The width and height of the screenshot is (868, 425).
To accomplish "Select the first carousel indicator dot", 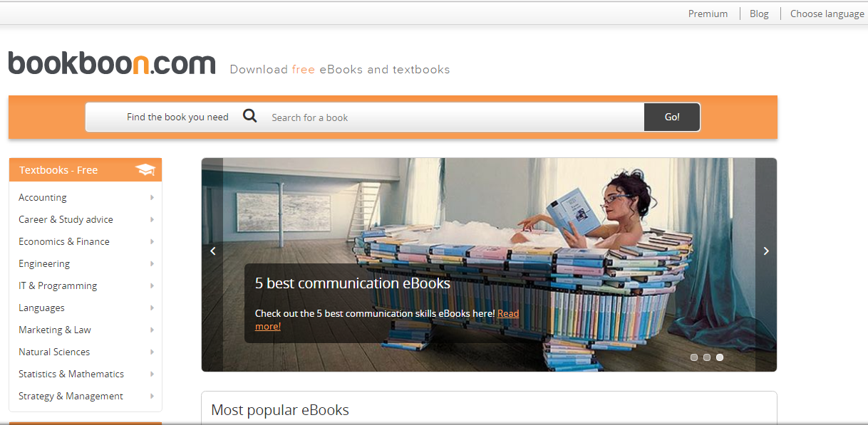I will (x=694, y=357).
